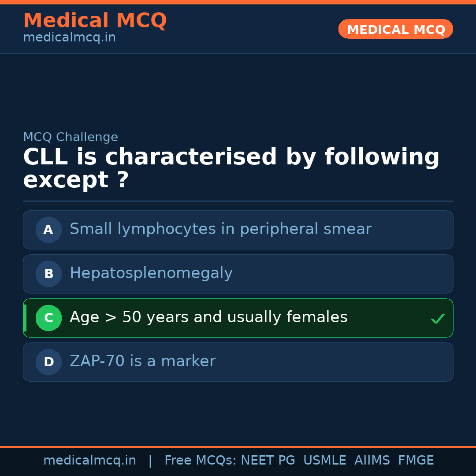This screenshot has height=476, width=476.
Task: Select the letter B option circle
Action: (48, 274)
